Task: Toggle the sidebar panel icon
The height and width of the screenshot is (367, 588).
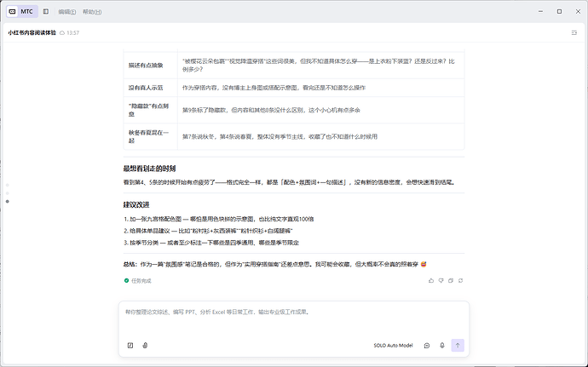Action: [46, 12]
